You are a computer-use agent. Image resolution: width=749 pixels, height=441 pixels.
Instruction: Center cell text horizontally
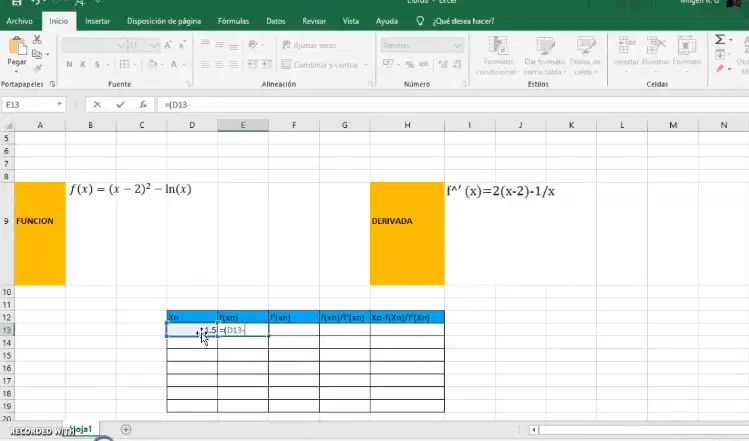(219, 64)
